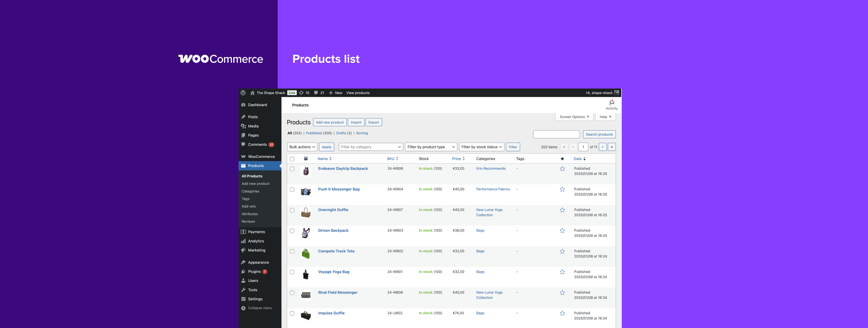Click the home icon beside The Shape Shack
868x328 pixels.
click(x=252, y=93)
